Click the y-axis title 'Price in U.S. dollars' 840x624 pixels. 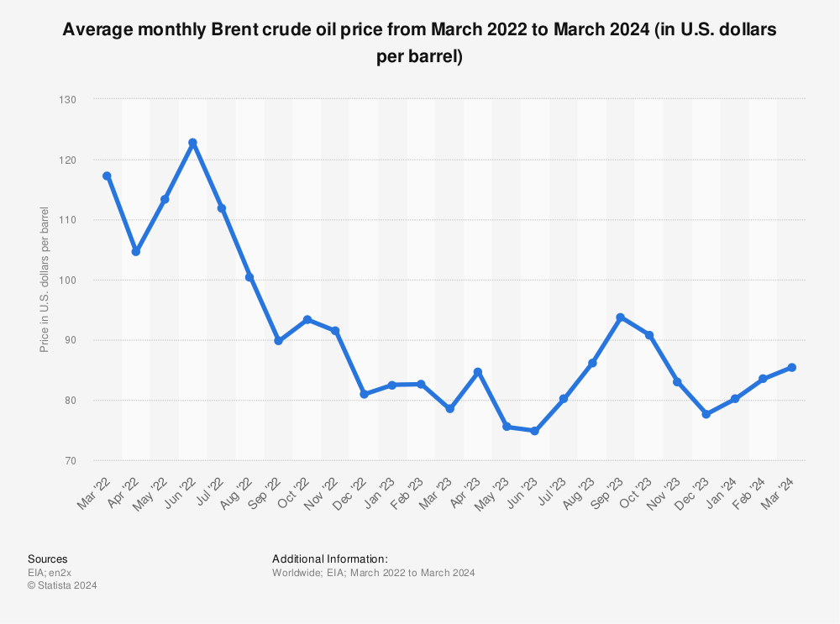pyautogui.click(x=45, y=279)
